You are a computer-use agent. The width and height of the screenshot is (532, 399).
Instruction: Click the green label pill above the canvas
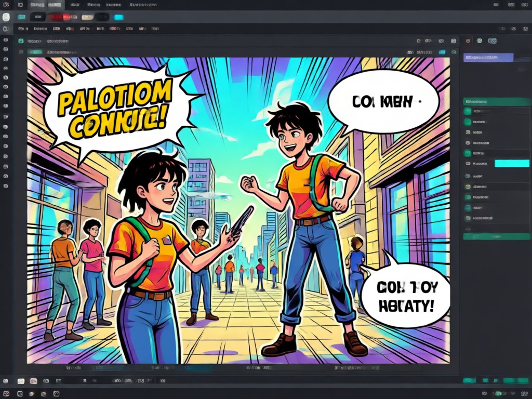pyautogui.click(x=35, y=52)
